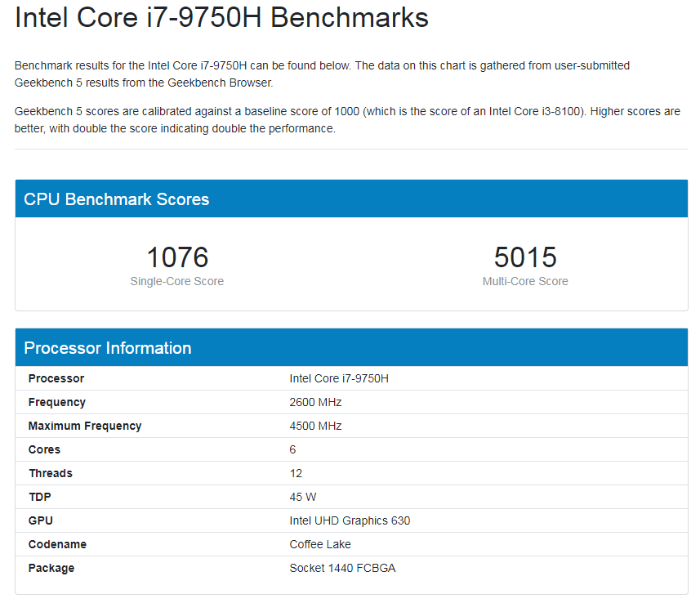Click the Maximum Frequency row label
Image resolution: width=700 pixels, height=603 pixels.
coord(85,427)
